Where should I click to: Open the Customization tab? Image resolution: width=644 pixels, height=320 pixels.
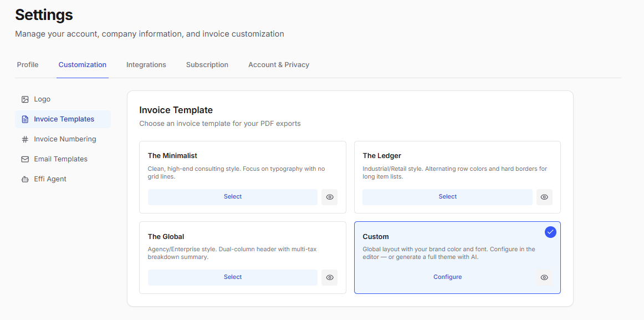83,65
